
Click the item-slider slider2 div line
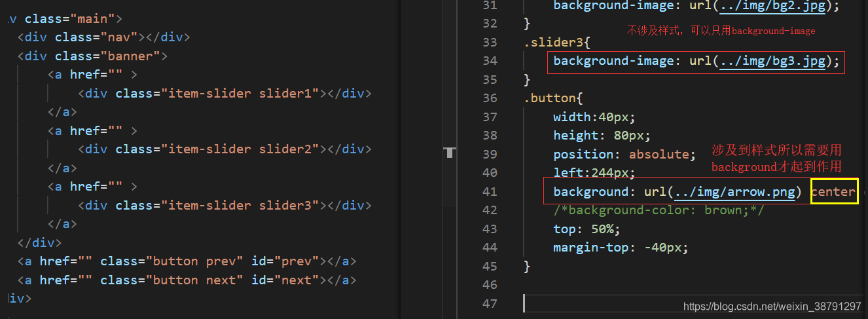click(x=225, y=149)
